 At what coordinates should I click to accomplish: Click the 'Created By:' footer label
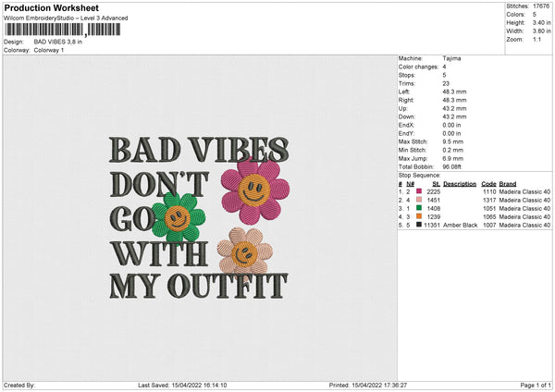click(19, 385)
